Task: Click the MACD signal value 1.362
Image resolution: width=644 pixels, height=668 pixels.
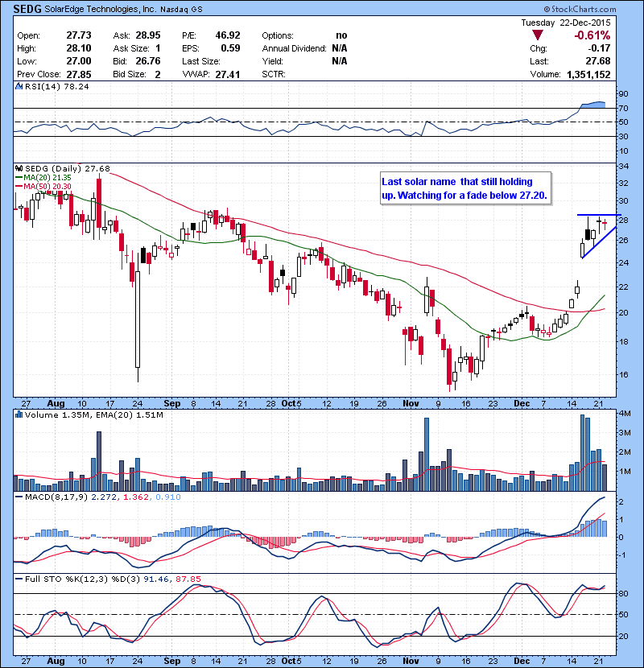Action: 136,497
